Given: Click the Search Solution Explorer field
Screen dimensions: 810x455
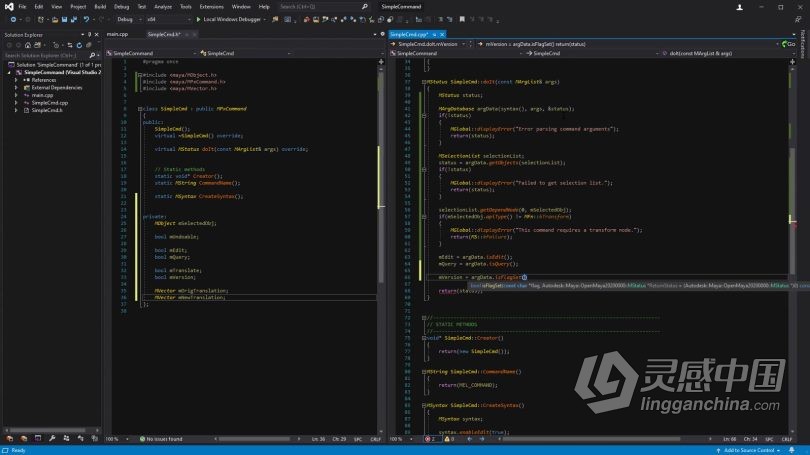Looking at the screenshot, I should point(46,55).
